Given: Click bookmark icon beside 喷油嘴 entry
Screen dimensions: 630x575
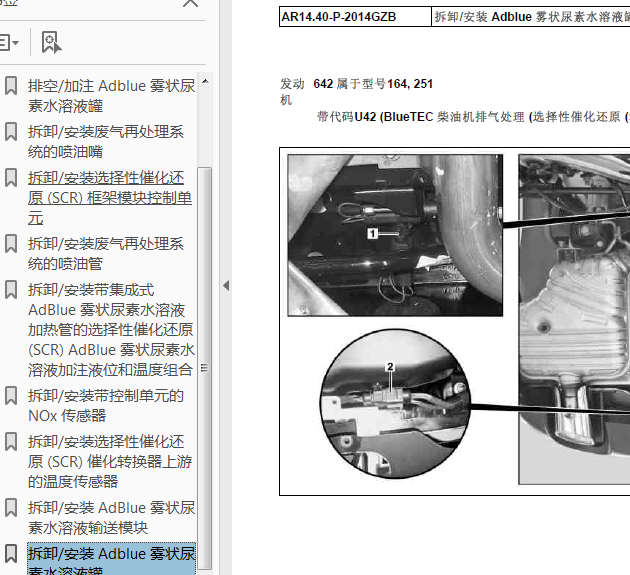Looking at the screenshot, I should [11, 132].
